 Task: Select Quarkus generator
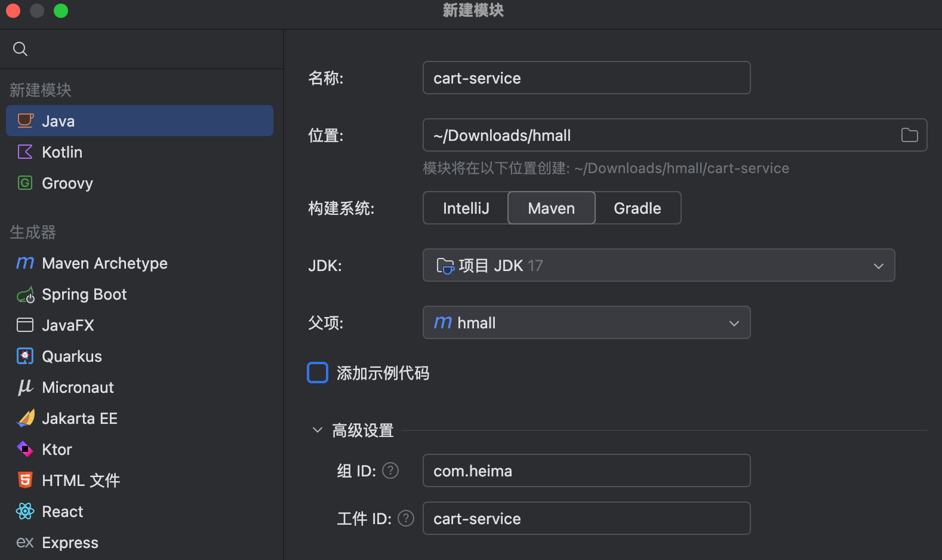pos(140,356)
